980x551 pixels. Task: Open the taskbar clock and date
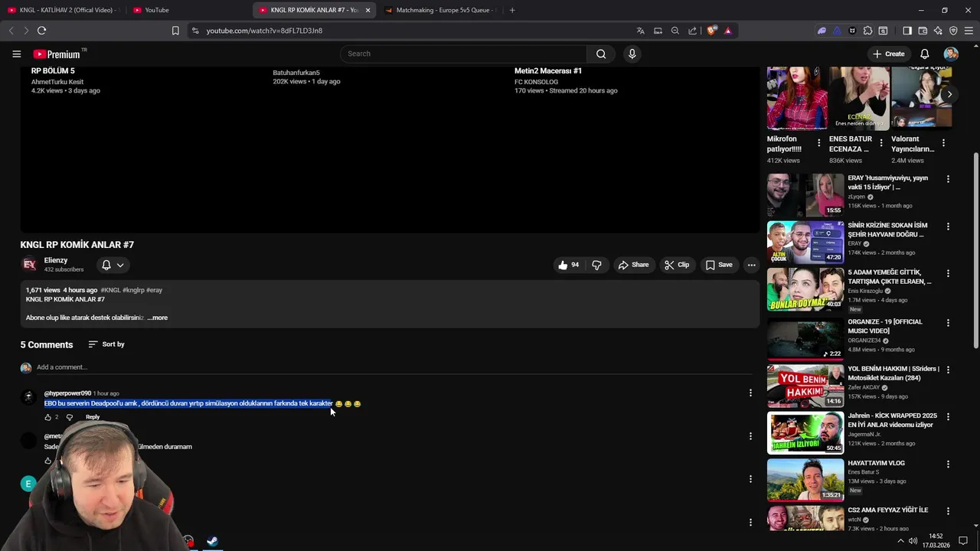tap(936, 540)
